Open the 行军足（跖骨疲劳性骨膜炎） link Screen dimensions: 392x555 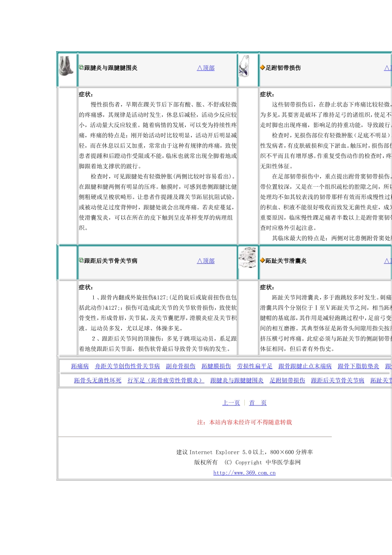pos(166,381)
